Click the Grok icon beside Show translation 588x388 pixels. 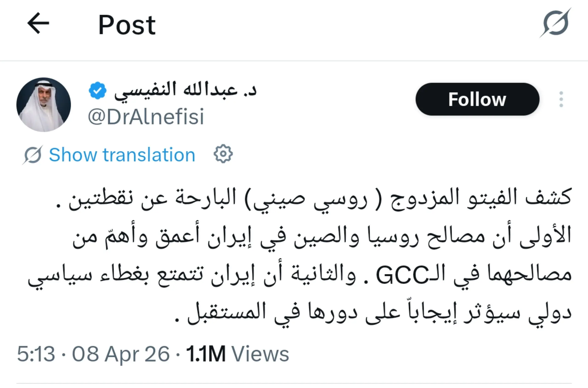[33, 155]
